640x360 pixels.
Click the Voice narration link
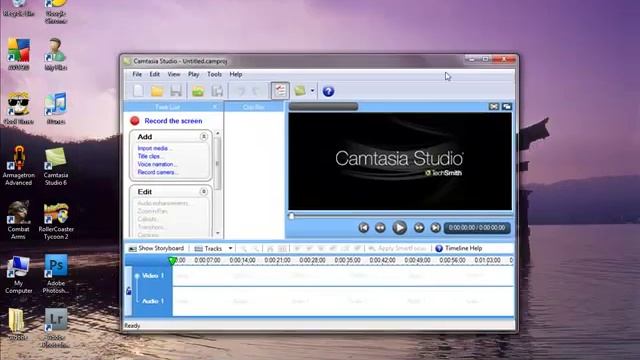(x=156, y=164)
